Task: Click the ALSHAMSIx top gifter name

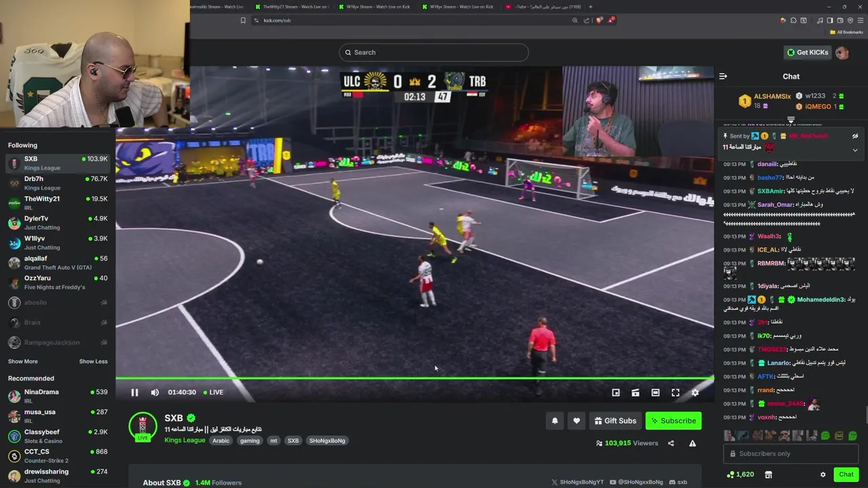Action: pyautogui.click(x=772, y=96)
